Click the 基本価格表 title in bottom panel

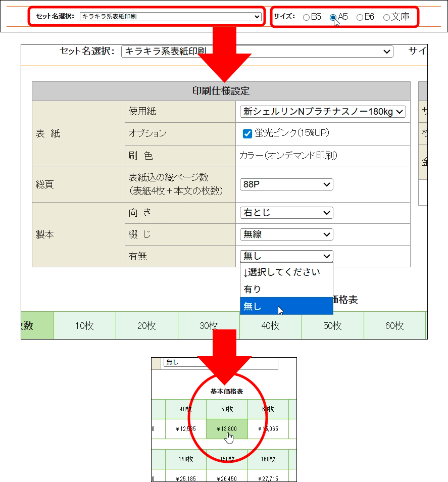tap(227, 392)
